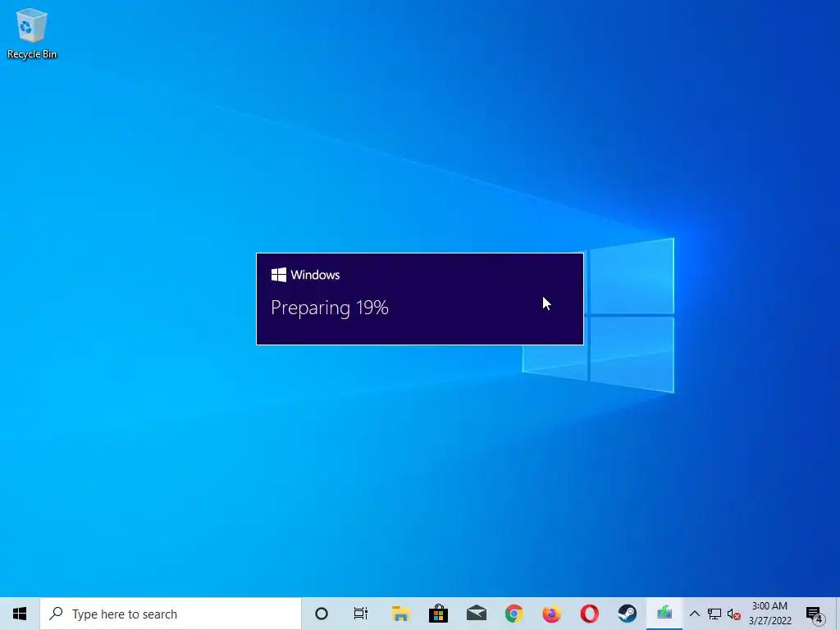Open Task View on the taskbar
This screenshot has height=630, width=840.
(x=361, y=614)
